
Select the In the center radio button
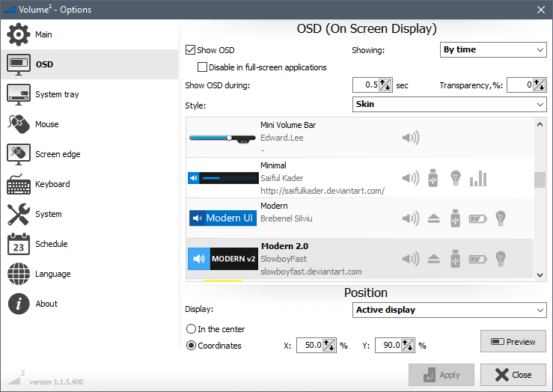click(191, 329)
